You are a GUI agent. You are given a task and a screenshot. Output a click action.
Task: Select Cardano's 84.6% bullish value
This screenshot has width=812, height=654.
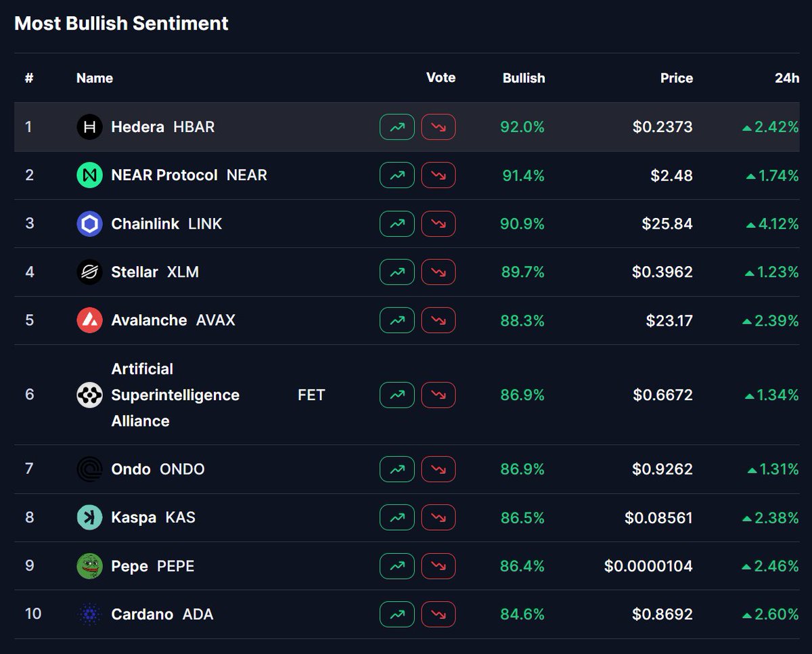click(522, 615)
